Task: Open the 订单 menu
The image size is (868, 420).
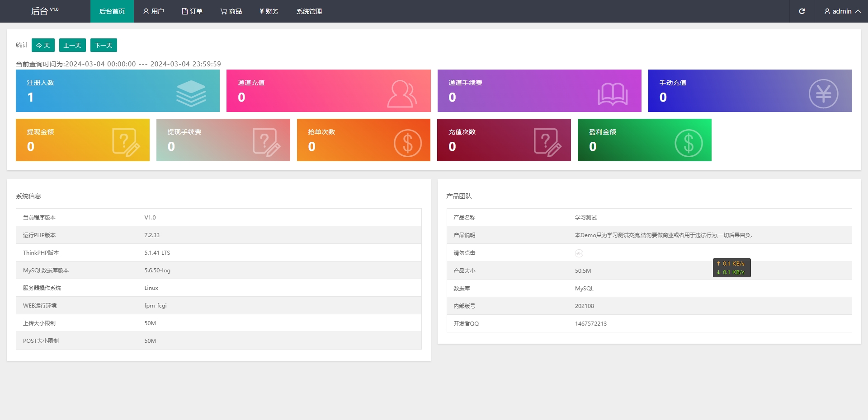Action: click(192, 11)
